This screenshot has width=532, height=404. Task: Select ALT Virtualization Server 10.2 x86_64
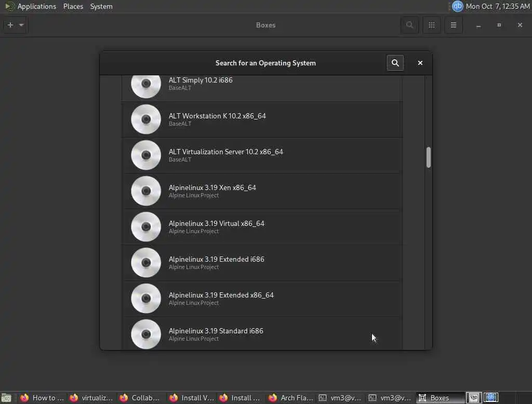262,155
